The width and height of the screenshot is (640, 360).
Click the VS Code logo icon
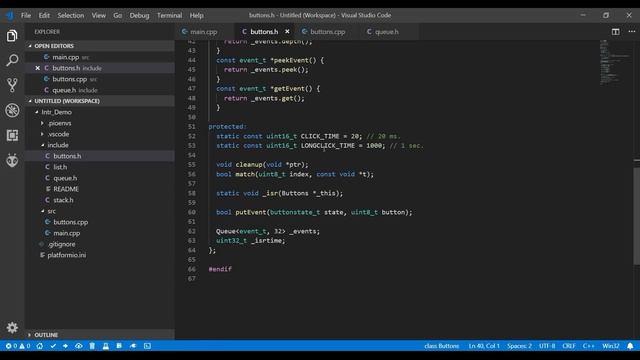pos(9,16)
